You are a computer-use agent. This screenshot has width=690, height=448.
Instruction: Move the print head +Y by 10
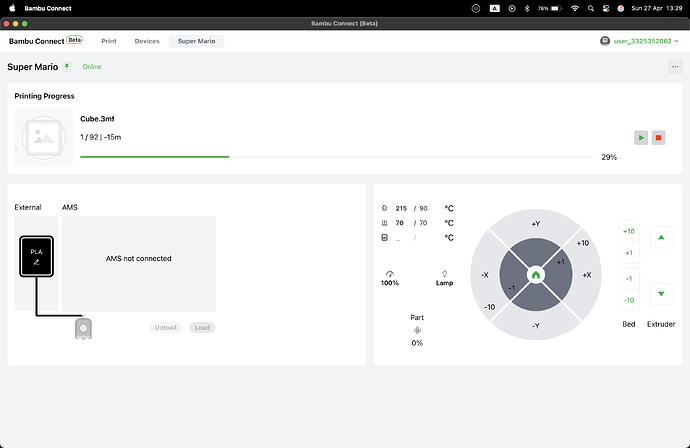536,224
